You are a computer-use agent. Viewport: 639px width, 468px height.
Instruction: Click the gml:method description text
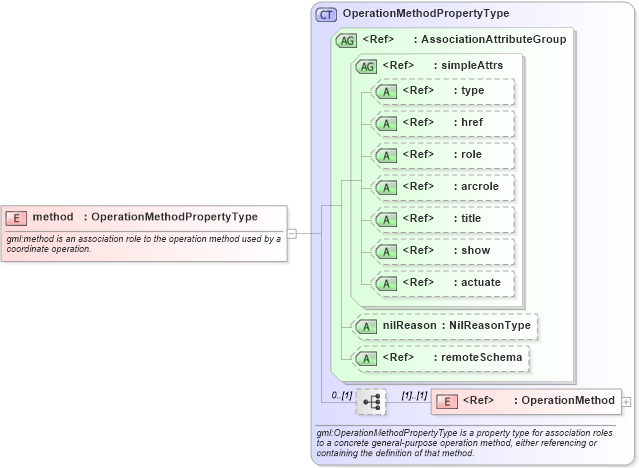tap(143, 244)
